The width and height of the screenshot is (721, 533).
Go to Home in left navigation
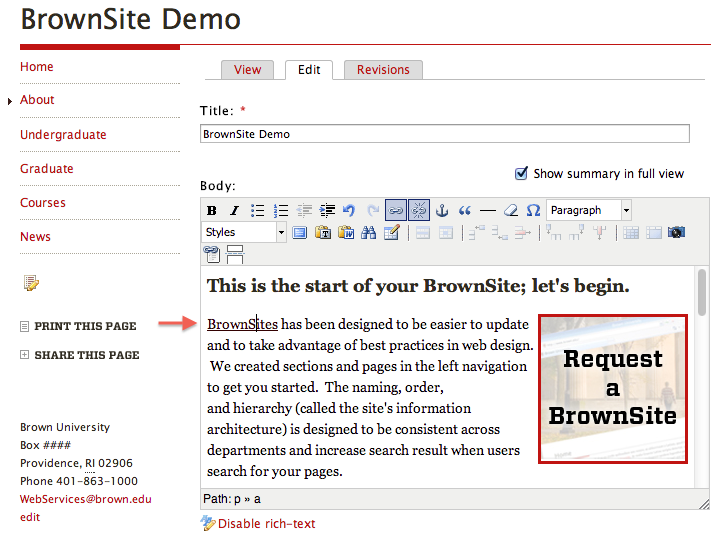(x=37, y=67)
